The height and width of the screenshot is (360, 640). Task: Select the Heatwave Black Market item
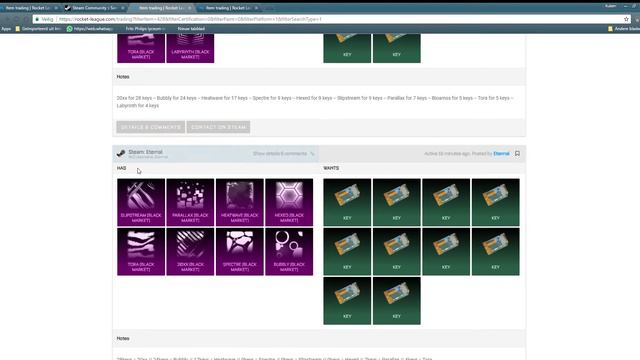pyautogui.click(x=240, y=202)
